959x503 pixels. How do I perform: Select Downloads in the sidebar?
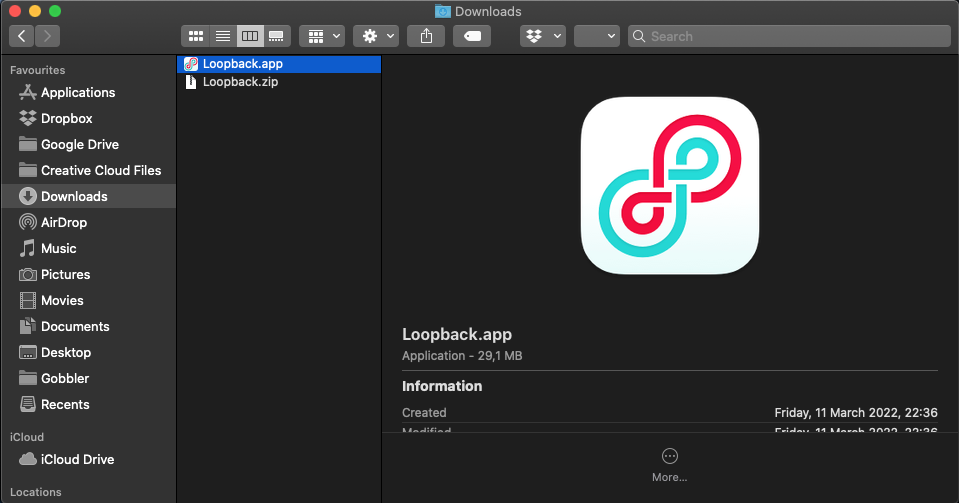point(89,196)
